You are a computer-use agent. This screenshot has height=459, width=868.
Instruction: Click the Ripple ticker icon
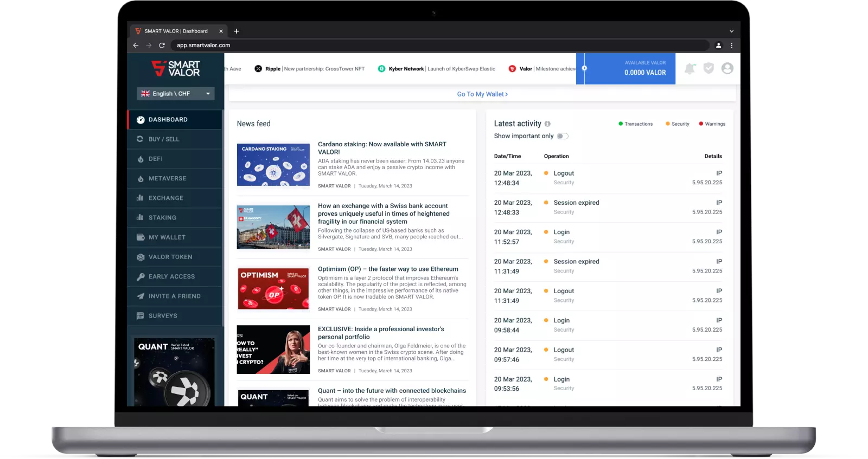258,69
